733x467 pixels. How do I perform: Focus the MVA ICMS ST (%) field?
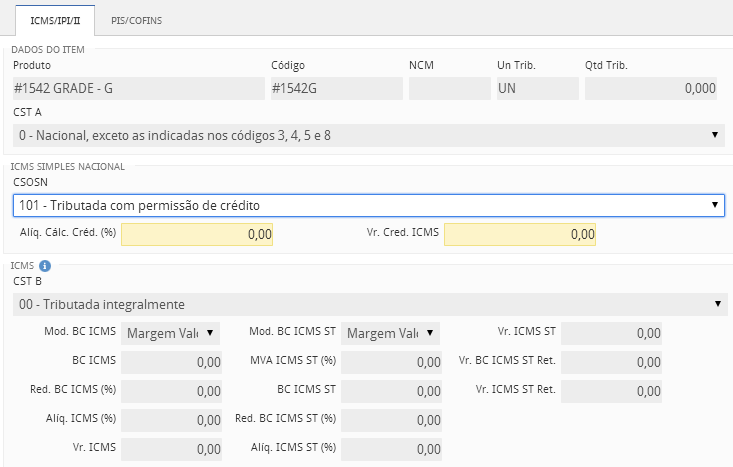tap(390, 362)
